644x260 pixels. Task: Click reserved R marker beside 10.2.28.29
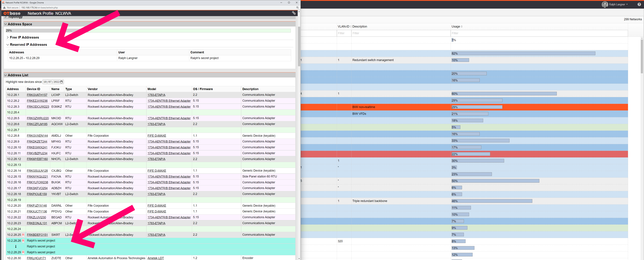(23, 252)
